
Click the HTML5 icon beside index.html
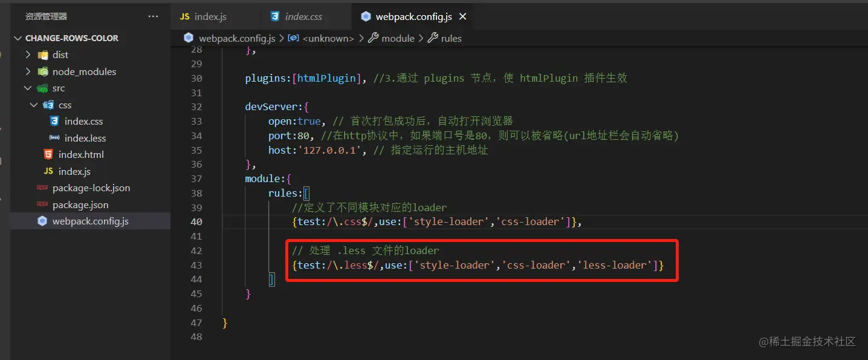[48, 154]
